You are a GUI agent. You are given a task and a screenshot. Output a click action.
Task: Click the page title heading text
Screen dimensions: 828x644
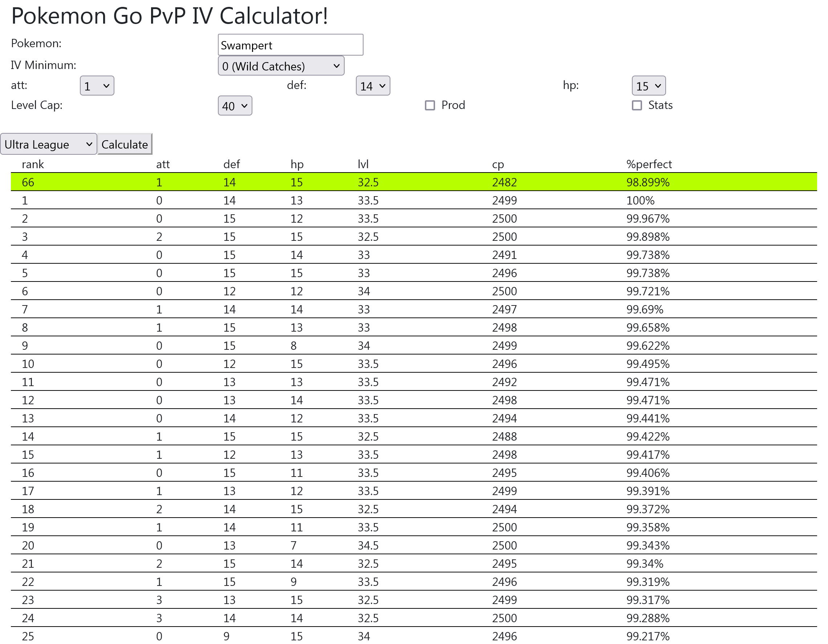tap(170, 16)
